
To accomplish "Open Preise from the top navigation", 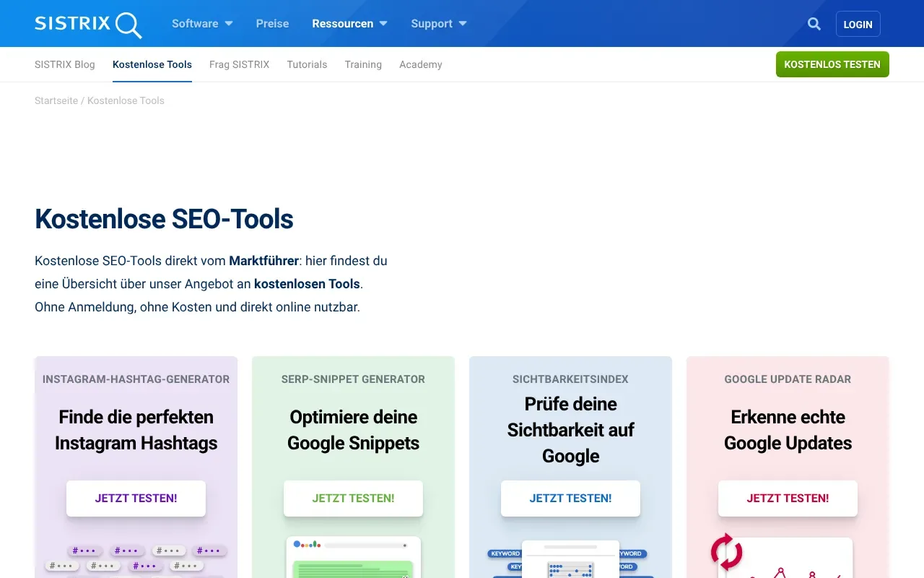I will (x=272, y=23).
